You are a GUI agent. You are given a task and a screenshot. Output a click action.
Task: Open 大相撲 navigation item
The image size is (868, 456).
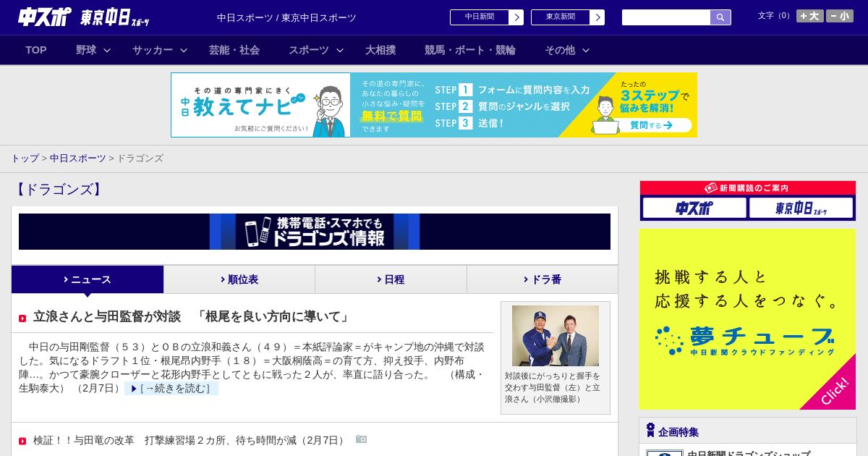point(380,50)
